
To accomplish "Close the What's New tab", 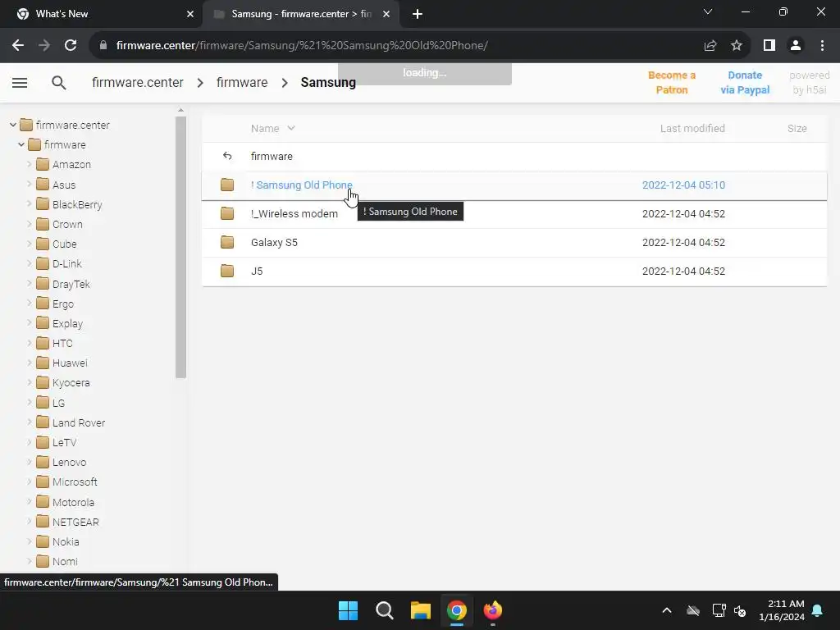I will (190, 14).
